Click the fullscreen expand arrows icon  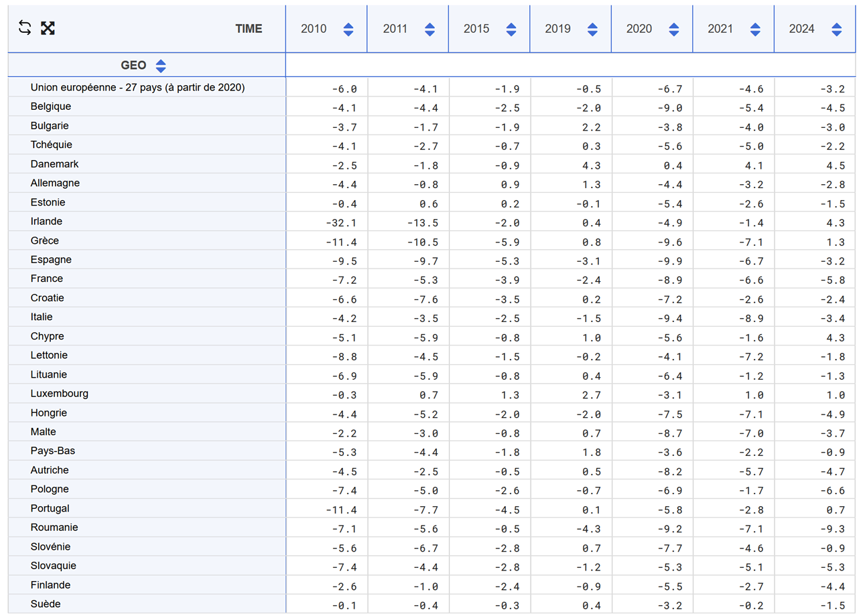click(48, 28)
